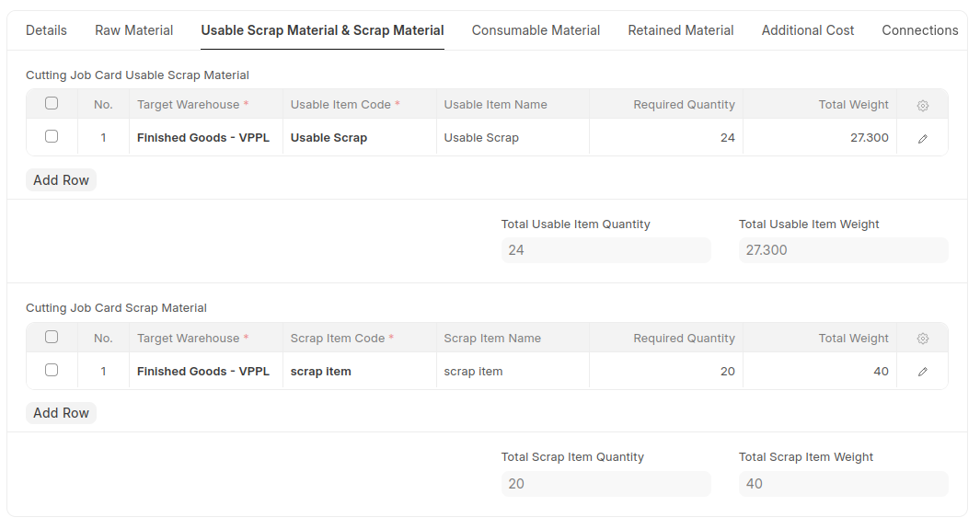Image resolution: width=980 pixels, height=529 pixels.
Task: Open settings gear of Scrap Material table
Action: pos(923,339)
